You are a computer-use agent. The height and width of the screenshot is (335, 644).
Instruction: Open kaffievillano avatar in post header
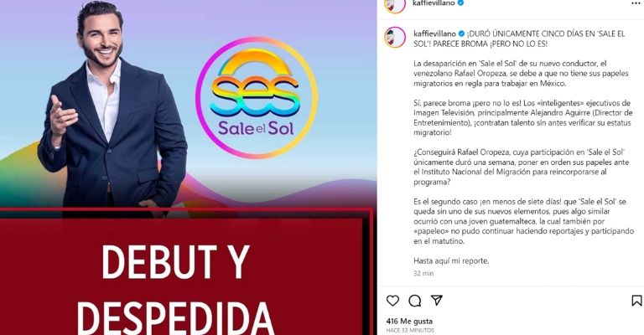(x=395, y=4)
